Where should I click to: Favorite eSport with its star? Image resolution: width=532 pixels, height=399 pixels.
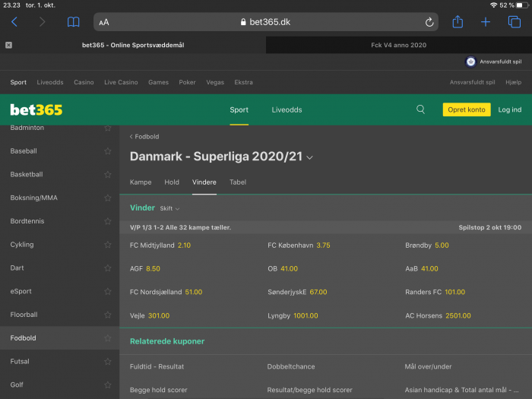[108, 291]
